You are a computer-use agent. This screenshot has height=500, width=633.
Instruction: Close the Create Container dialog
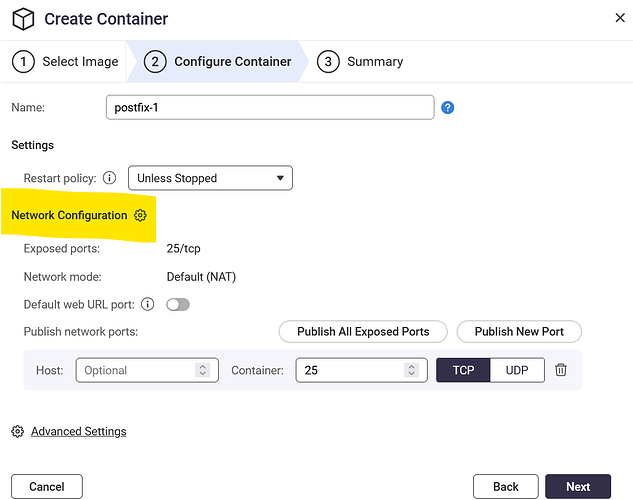(x=618, y=17)
